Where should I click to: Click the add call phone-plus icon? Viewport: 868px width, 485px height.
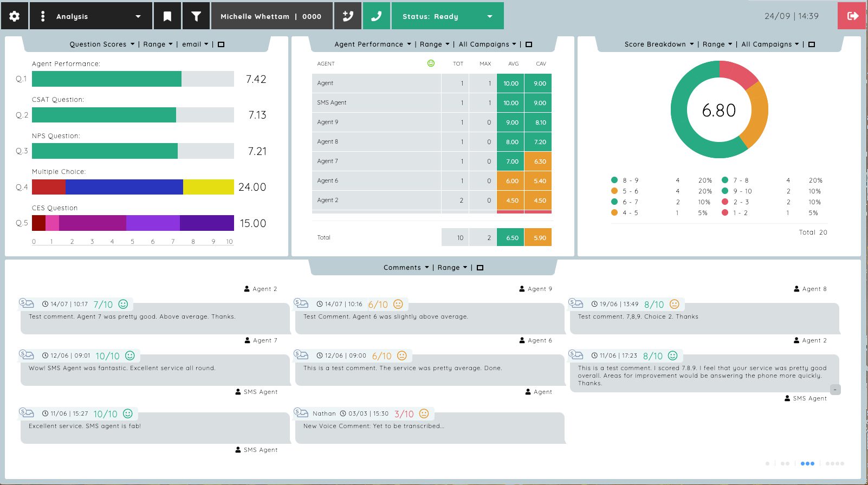point(348,16)
